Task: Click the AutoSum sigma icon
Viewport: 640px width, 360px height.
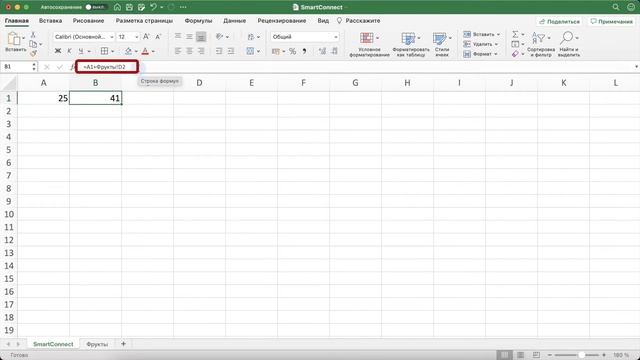Action: (515, 34)
